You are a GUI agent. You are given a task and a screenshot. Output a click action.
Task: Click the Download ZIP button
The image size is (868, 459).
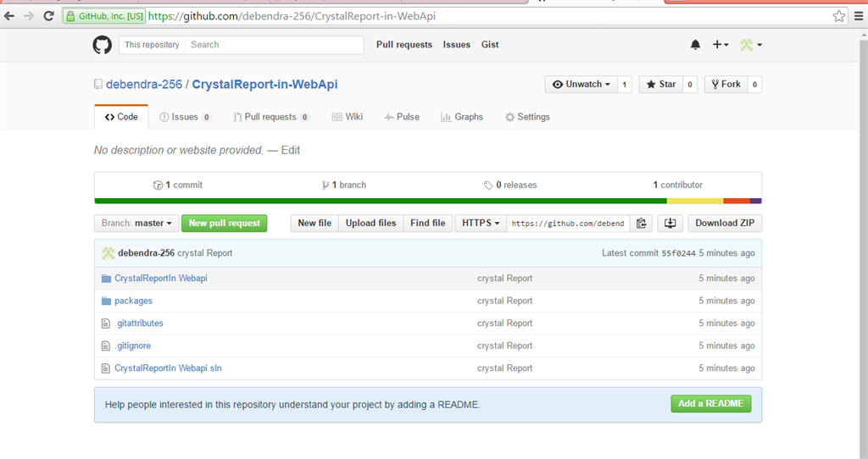tap(725, 224)
